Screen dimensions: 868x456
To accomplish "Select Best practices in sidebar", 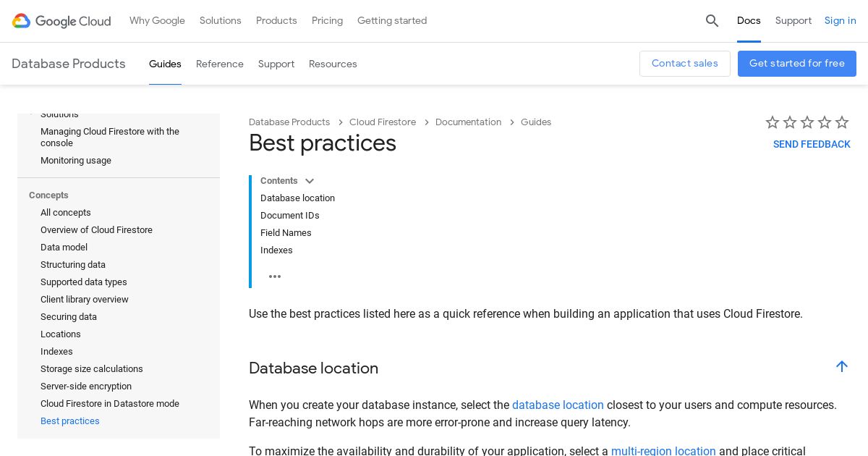I will tap(70, 421).
